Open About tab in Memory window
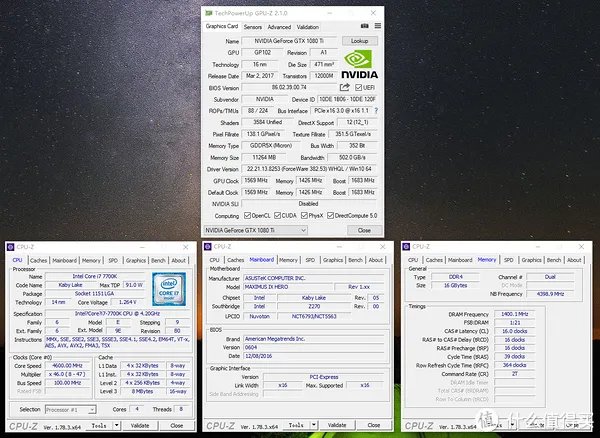The width and height of the screenshot is (600, 438). pos(574,260)
